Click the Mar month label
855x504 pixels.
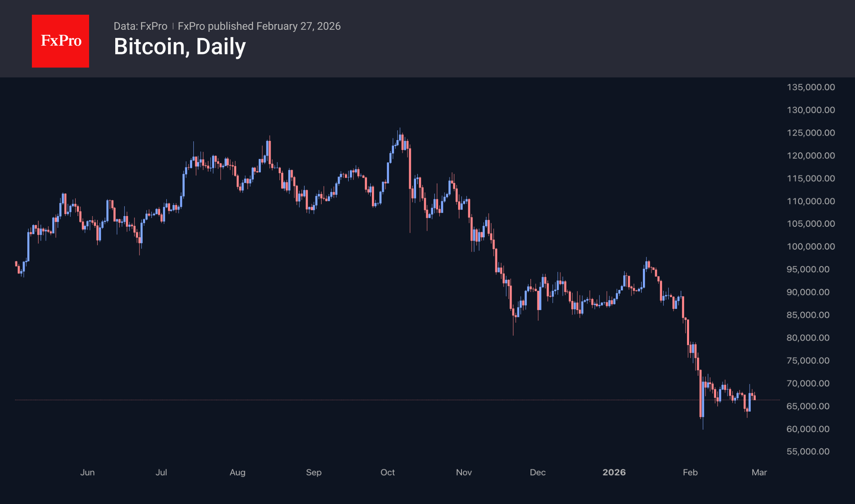(759, 472)
